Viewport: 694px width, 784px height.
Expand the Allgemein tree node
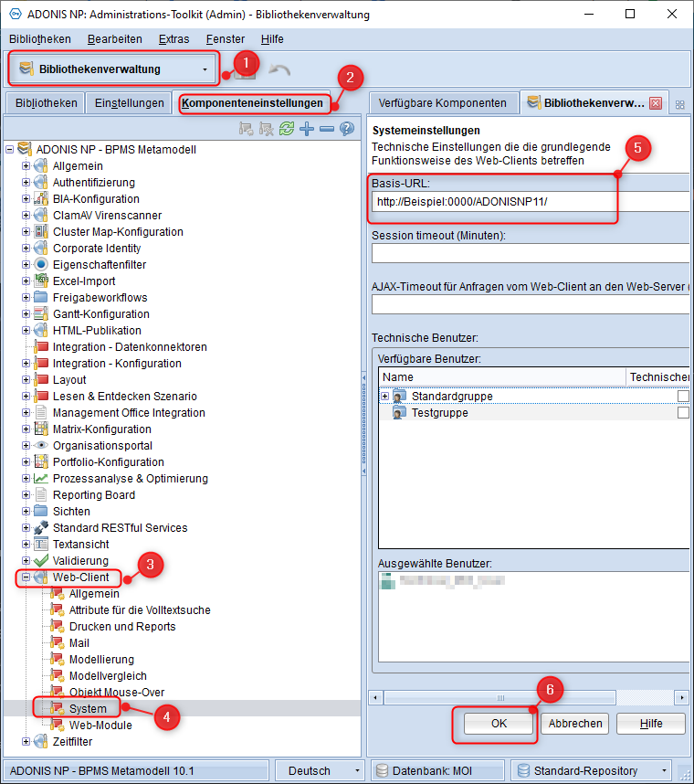pos(26,166)
